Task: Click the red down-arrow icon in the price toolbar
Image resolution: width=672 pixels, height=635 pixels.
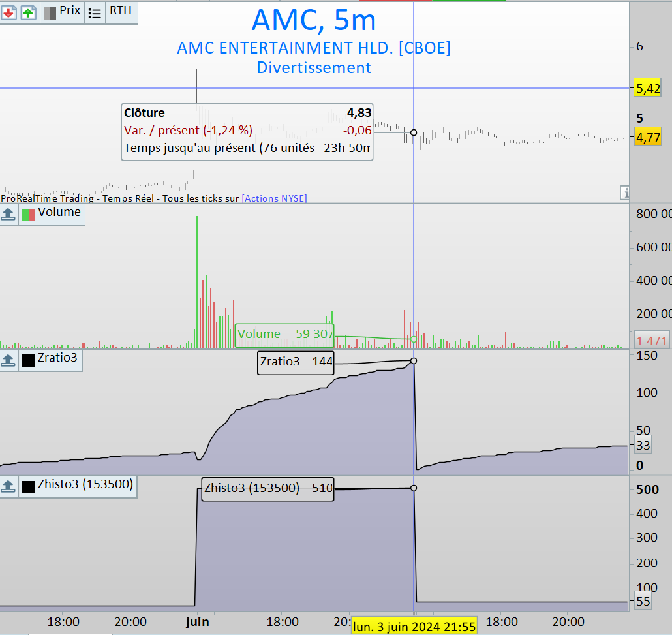Action: click(8, 13)
